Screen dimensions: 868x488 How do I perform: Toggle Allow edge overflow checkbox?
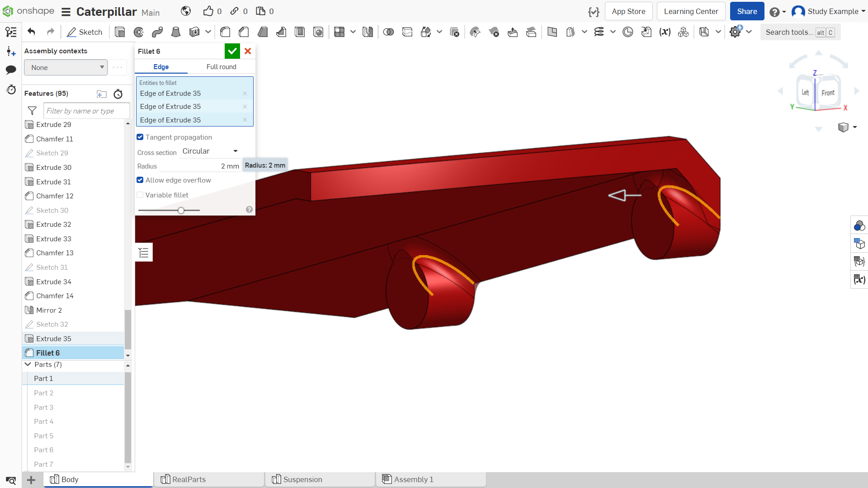[x=140, y=180]
